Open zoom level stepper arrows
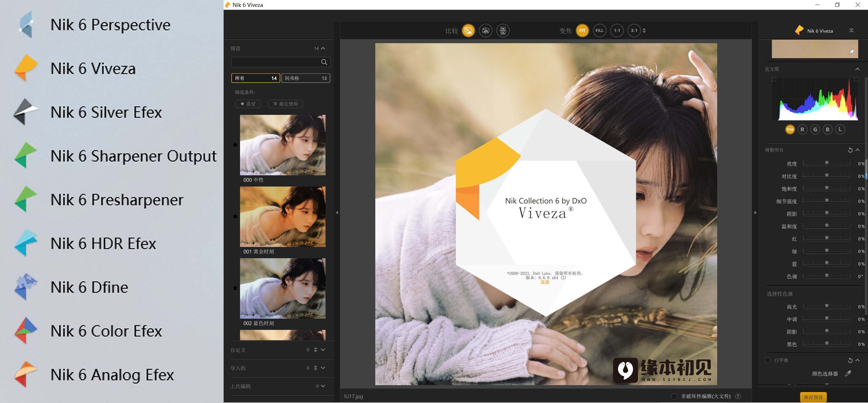Image resolution: width=868 pixels, height=403 pixels. click(644, 31)
